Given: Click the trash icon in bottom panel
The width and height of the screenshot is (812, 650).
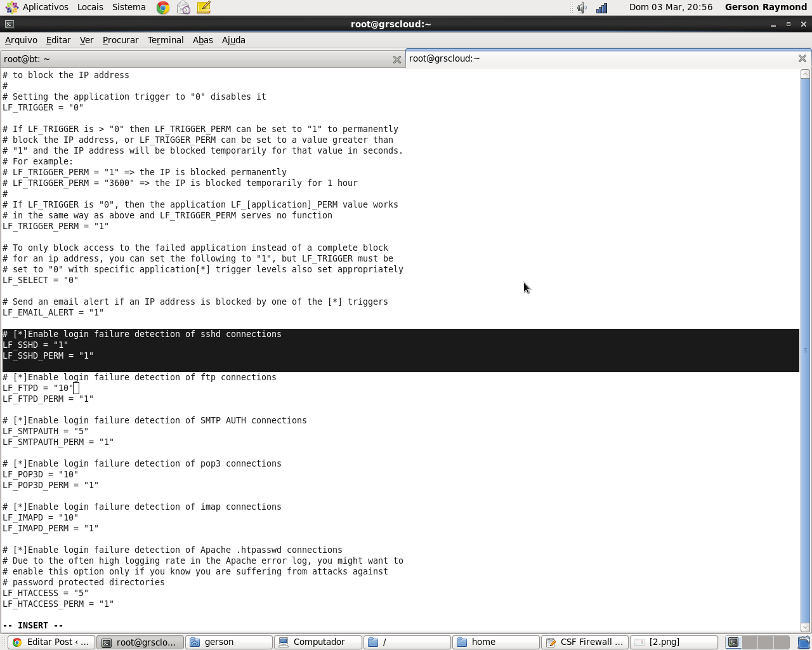Looking at the screenshot, I should click(x=804, y=642).
